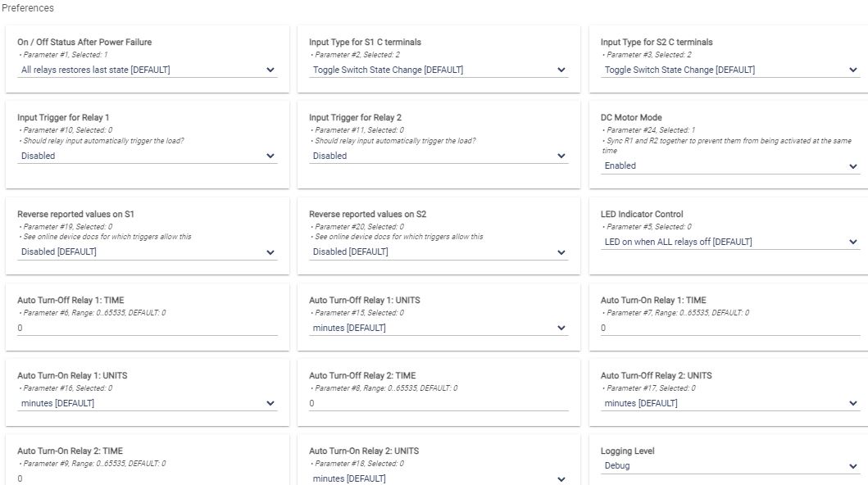The height and width of the screenshot is (485, 868).
Task: Open the On / Off Status After Power Failure dropdown
Action: [x=148, y=70]
